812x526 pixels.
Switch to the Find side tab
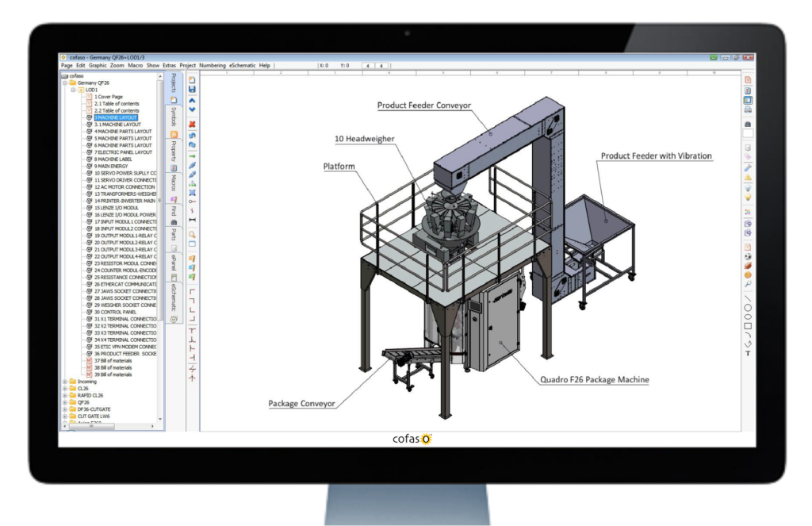pyautogui.click(x=174, y=215)
